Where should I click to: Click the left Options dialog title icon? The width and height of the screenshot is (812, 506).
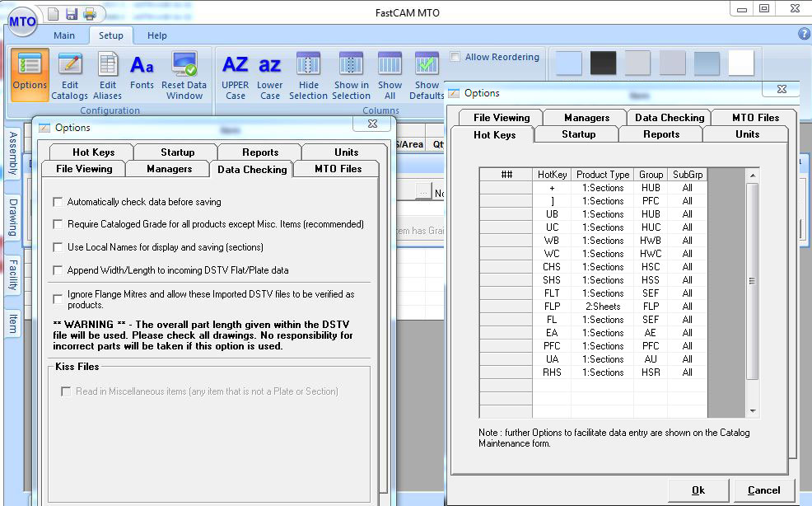click(x=44, y=128)
